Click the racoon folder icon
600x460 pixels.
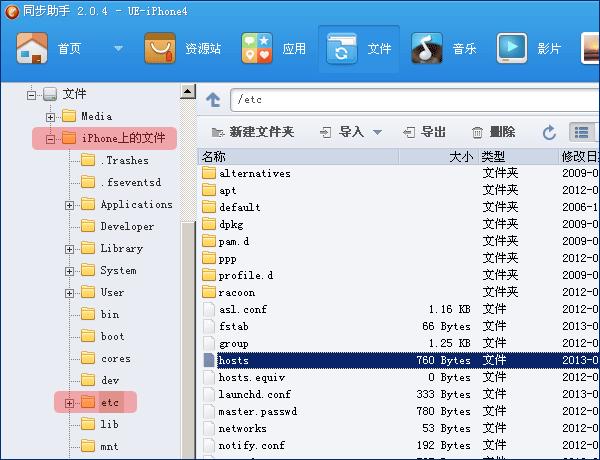pos(209,292)
